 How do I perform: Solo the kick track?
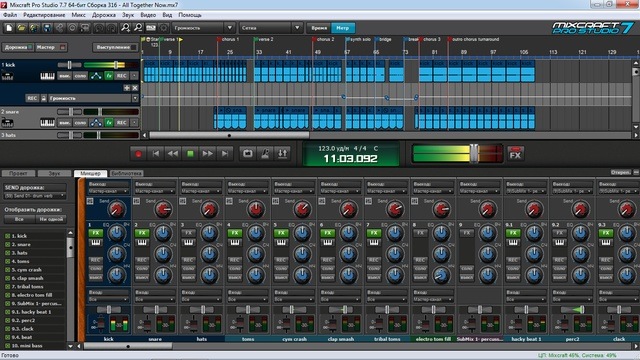pos(80,76)
